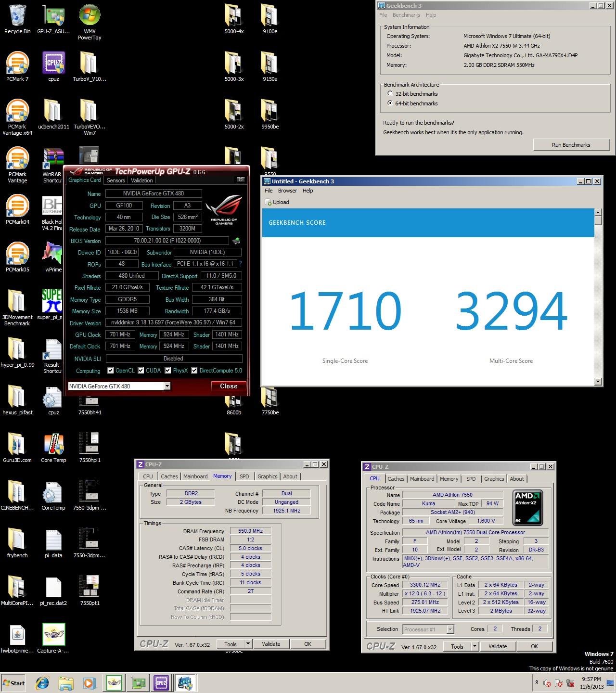616x693 pixels.
Task: Open Windows Explorer folder taskbar icon
Action: tap(66, 683)
